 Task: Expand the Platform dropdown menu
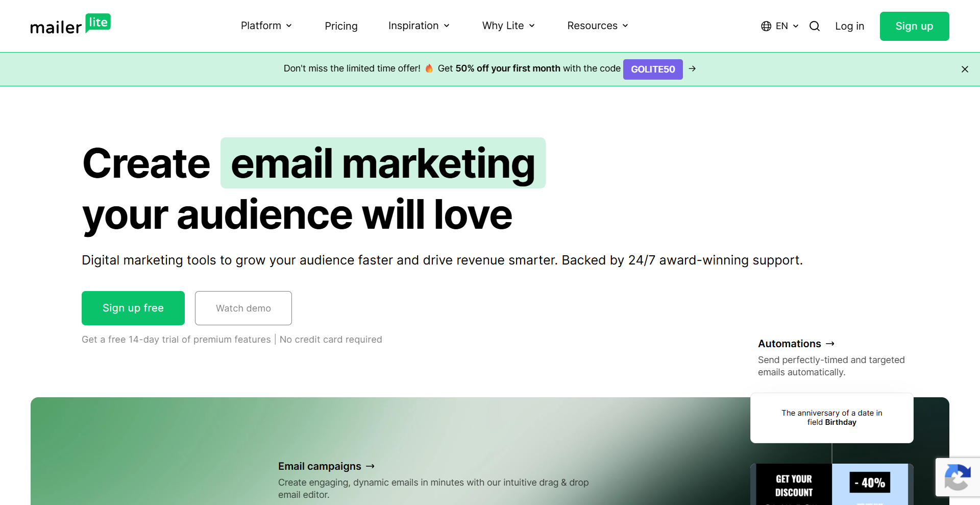(x=266, y=26)
